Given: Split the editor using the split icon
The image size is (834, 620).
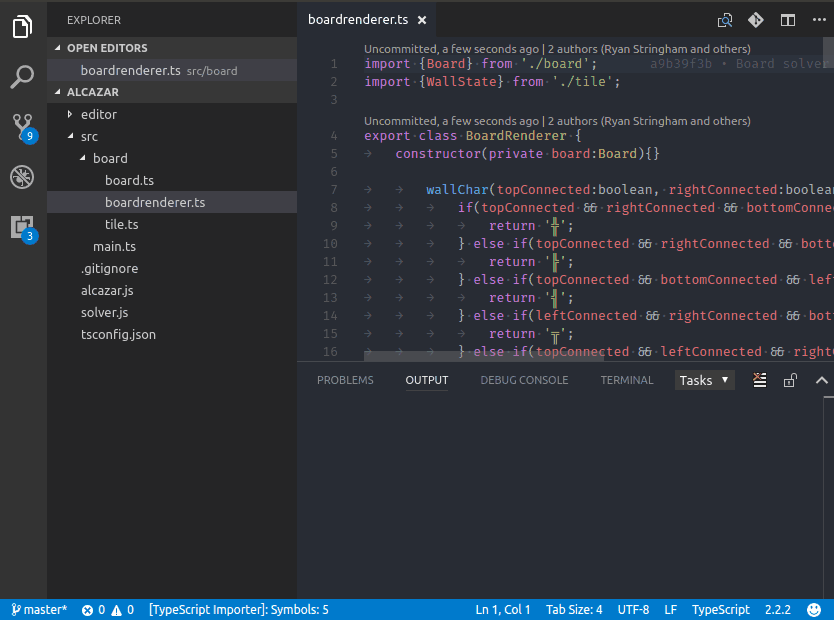Looking at the screenshot, I should [x=786, y=19].
